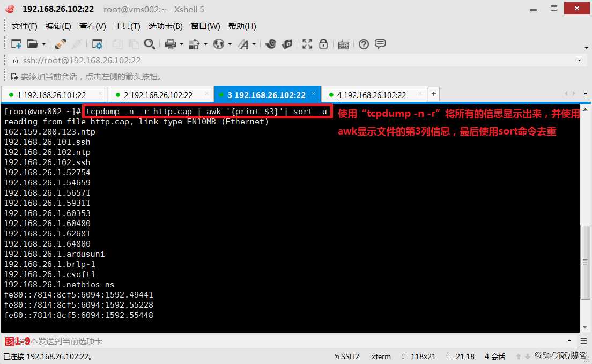This screenshot has width=592, height=364.
Task: Click the Encoding globe icon
Action: click(x=219, y=44)
